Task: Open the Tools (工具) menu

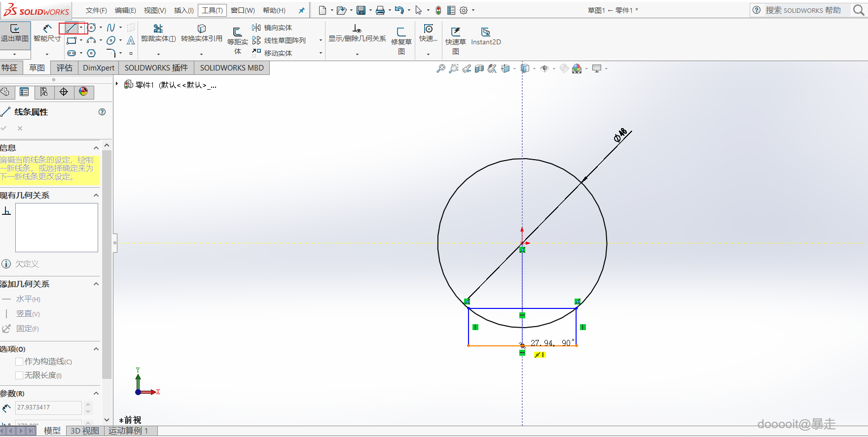Action: [212, 10]
